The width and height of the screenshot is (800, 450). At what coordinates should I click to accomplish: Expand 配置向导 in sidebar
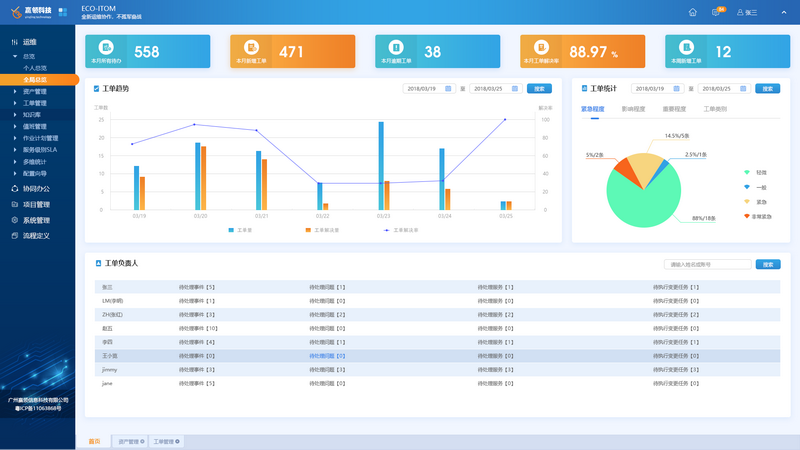[15, 173]
